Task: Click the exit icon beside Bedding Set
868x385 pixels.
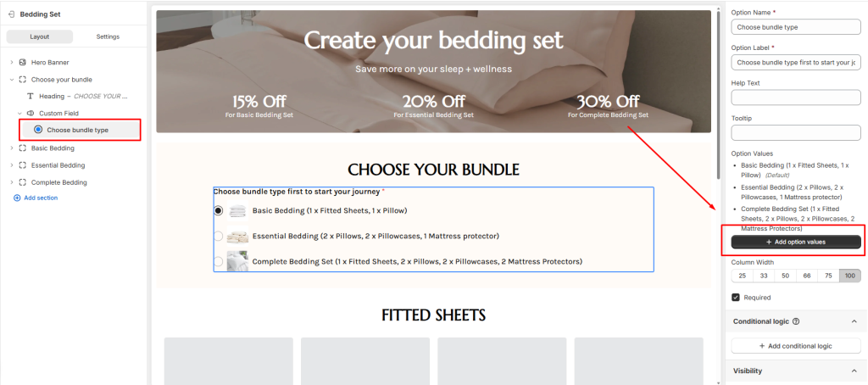Action: tap(10, 15)
